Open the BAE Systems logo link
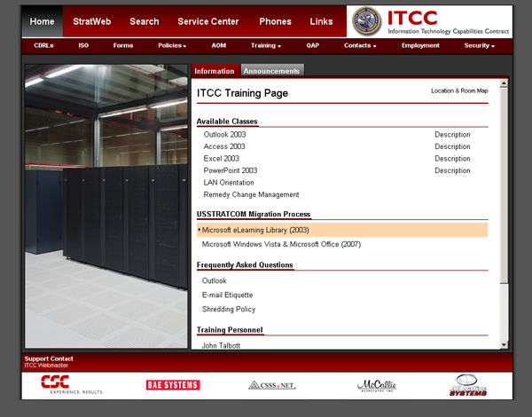Screen dimensions: 532x417 (x=173, y=385)
